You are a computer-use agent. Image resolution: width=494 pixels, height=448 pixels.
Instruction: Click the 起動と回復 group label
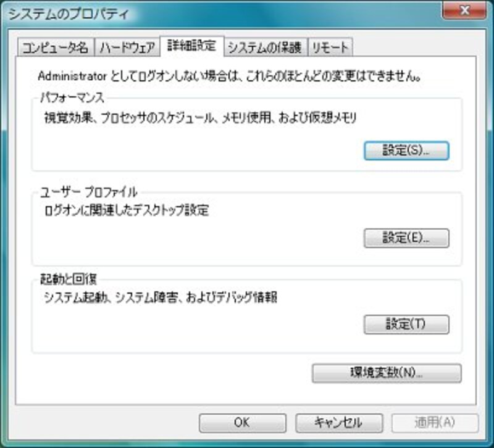(x=69, y=280)
